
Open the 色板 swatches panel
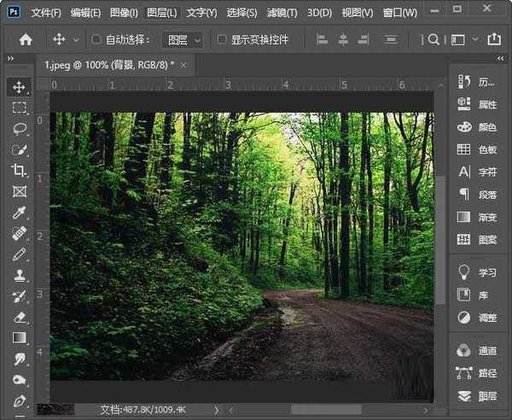click(478, 149)
